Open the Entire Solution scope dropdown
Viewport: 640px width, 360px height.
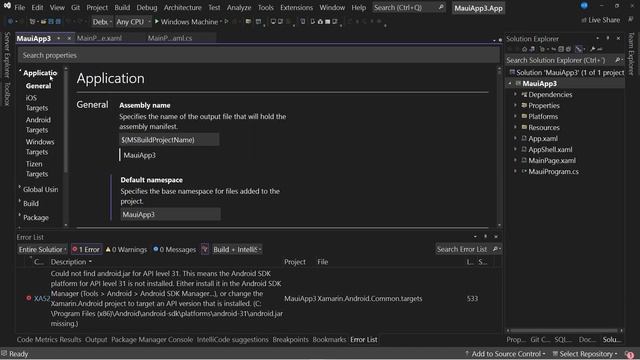coord(42,249)
